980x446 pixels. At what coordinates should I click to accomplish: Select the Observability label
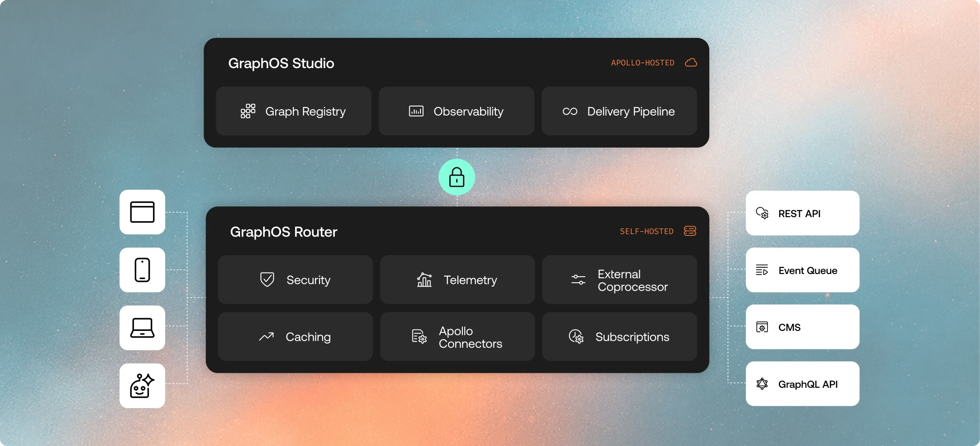click(468, 111)
